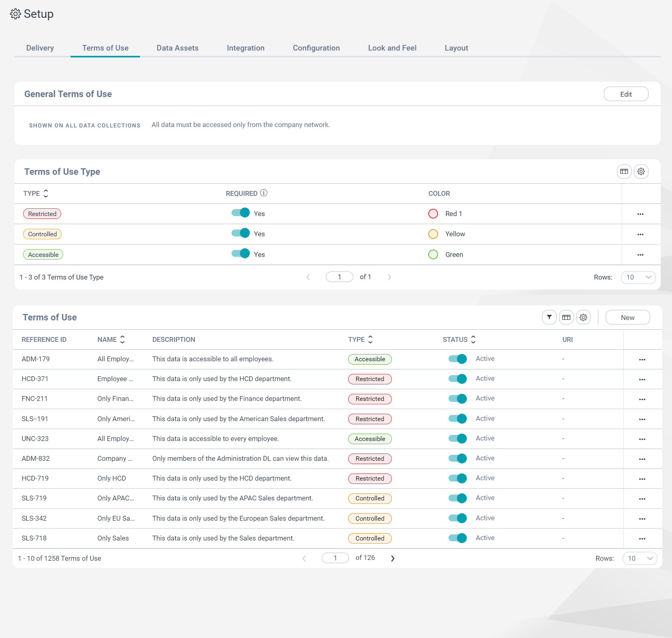Switch to the Data Assets tab
The height and width of the screenshot is (638, 672).
coord(177,48)
